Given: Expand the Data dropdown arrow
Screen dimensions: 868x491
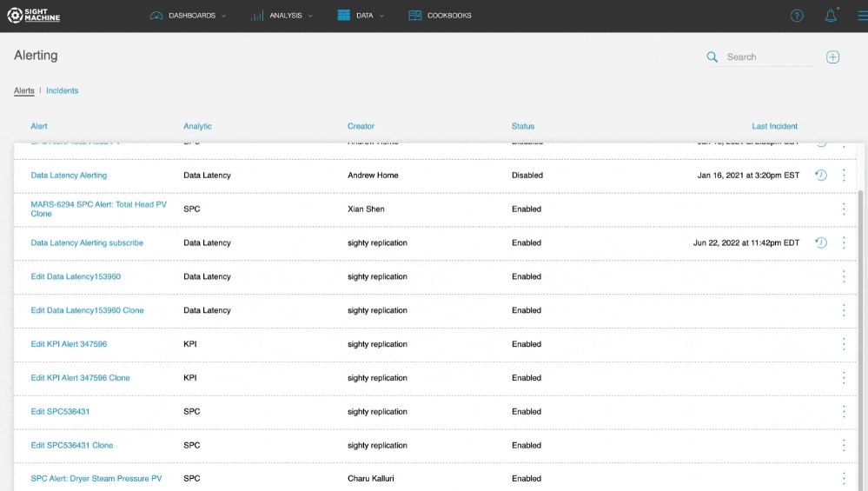Looking at the screenshot, I should tap(381, 16).
